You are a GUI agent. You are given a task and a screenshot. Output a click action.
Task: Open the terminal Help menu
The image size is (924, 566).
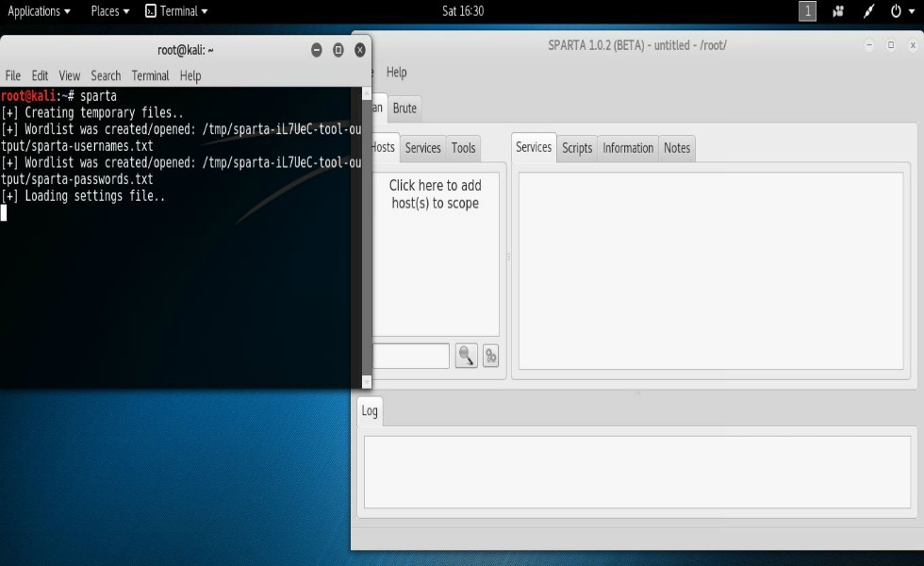pyautogui.click(x=190, y=75)
